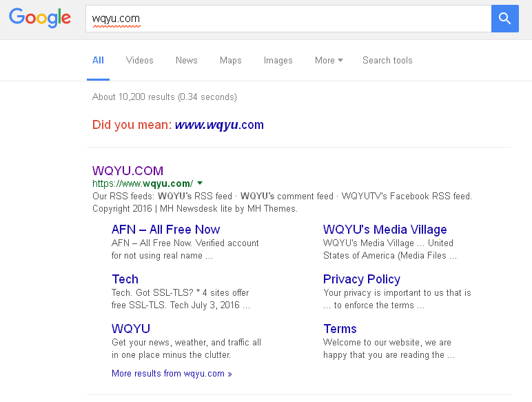Open the green arrow dropdown beside wqyu.com URL
532x402 pixels.
click(200, 183)
